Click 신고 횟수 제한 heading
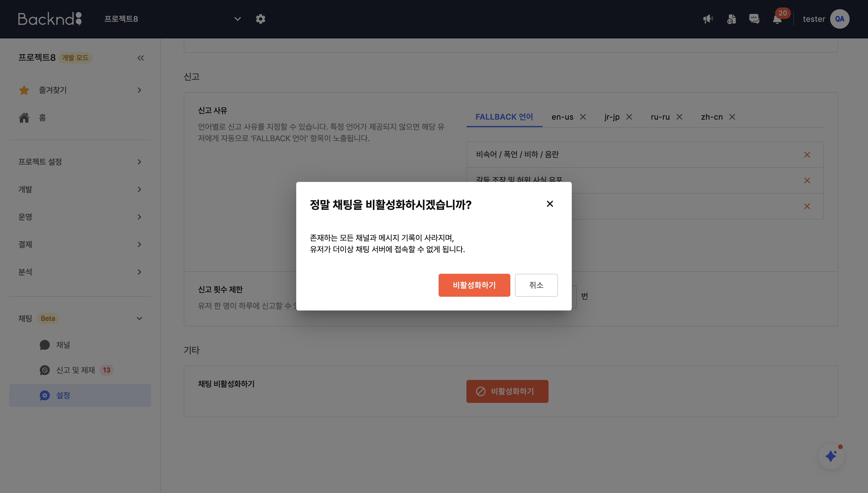The height and width of the screenshot is (493, 868). click(220, 290)
